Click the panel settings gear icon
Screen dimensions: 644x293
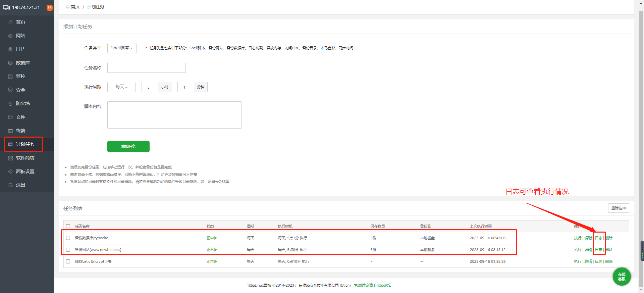(x=10, y=172)
